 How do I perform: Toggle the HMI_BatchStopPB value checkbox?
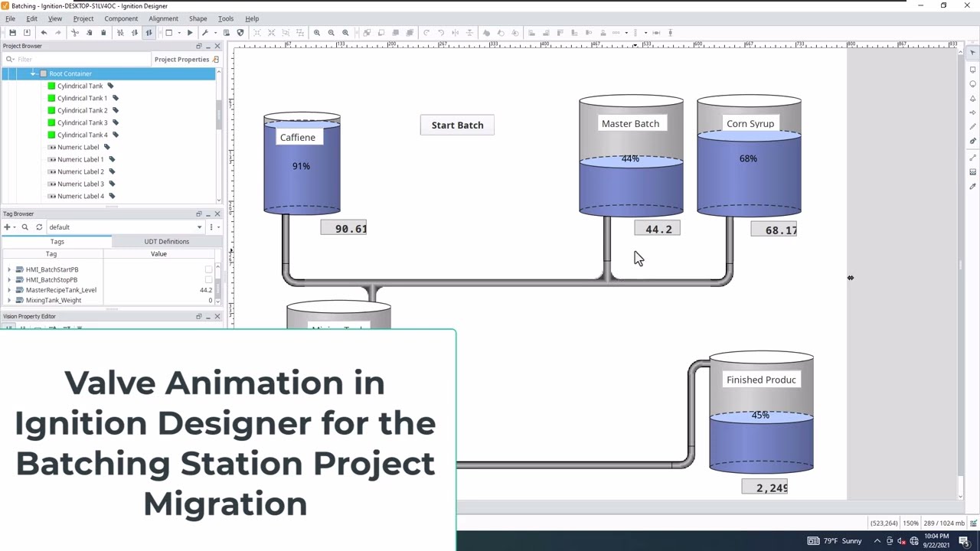(208, 279)
